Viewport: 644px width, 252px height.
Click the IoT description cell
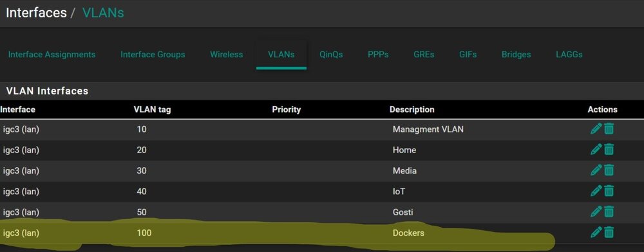click(x=399, y=192)
